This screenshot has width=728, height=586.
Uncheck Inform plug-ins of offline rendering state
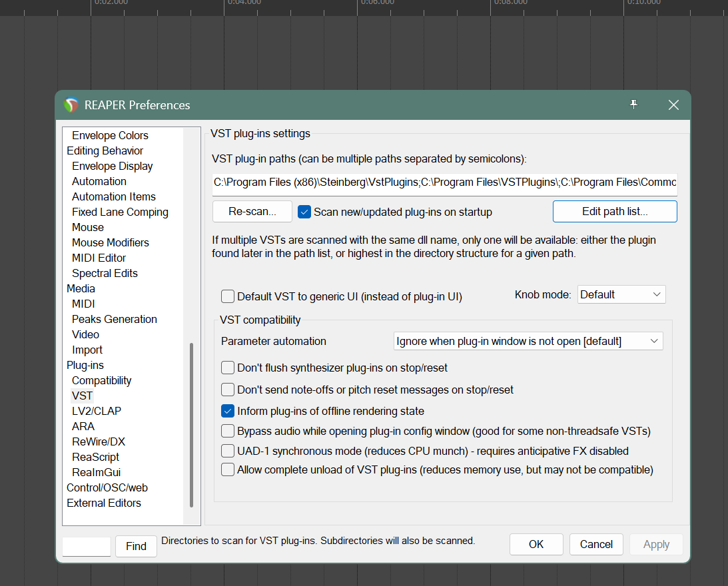tap(228, 411)
